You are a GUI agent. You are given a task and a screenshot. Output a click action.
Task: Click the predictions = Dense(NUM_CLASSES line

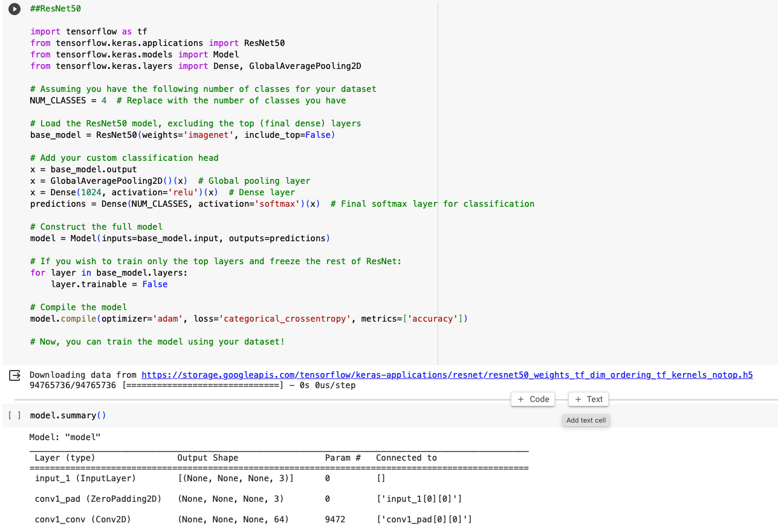point(282,204)
